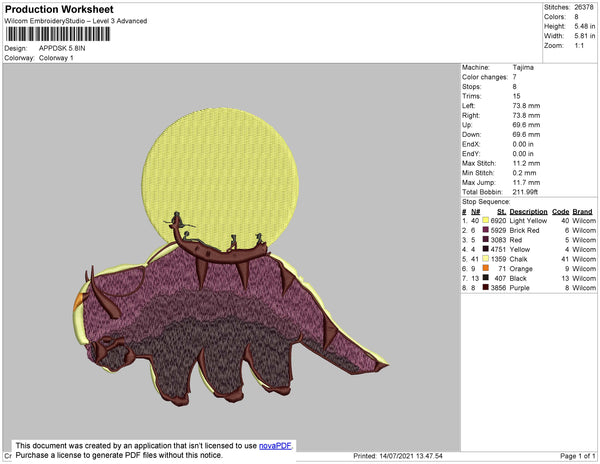This screenshot has height=464, width=600.
Task: Click the 'EndY:' label
Action: pyautogui.click(x=471, y=154)
